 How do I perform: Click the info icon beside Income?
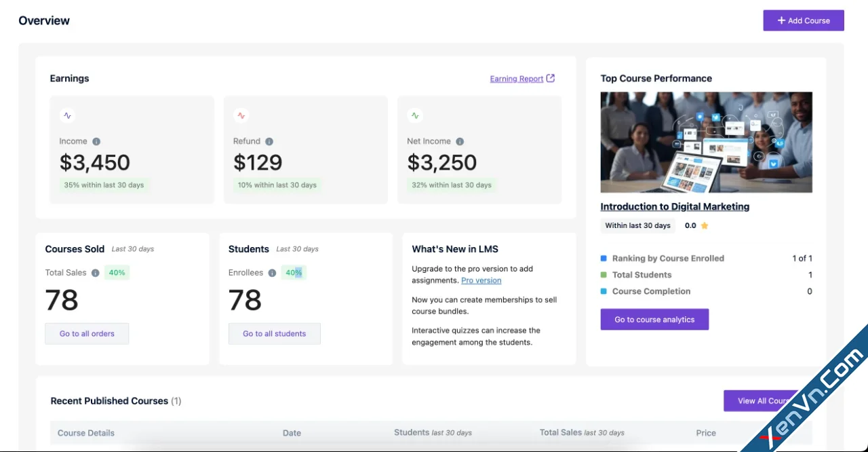95,141
